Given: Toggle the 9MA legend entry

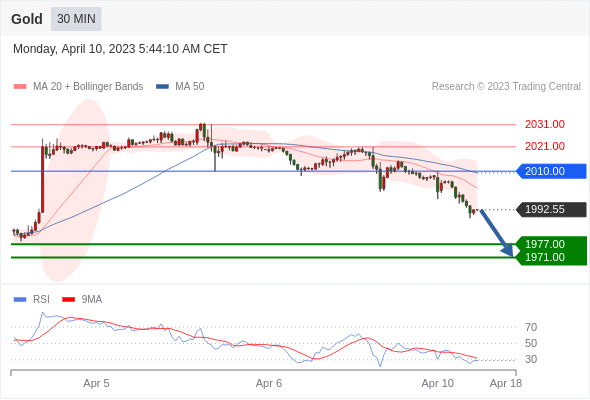Looking at the screenshot, I should (82, 300).
